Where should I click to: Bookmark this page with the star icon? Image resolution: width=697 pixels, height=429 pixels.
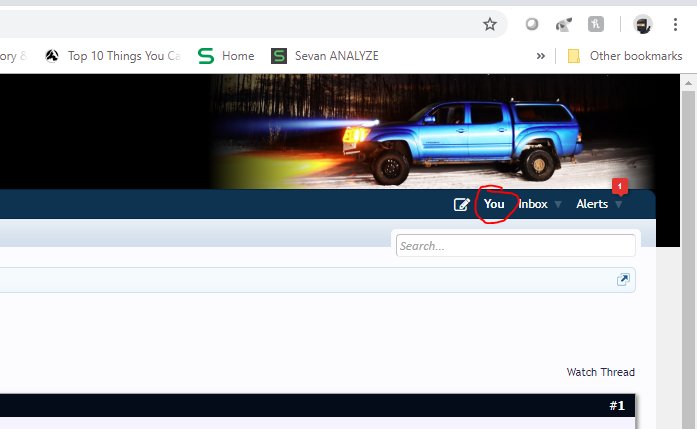(x=489, y=24)
